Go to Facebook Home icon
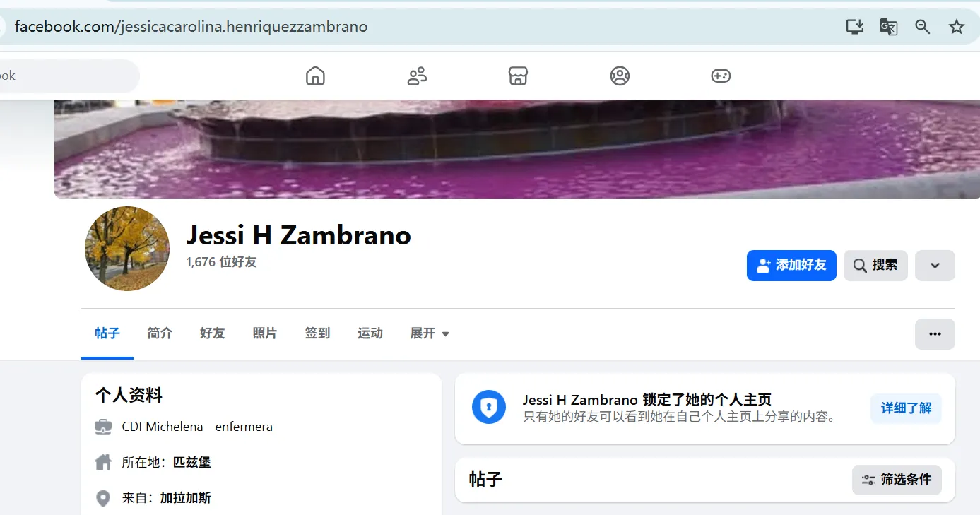 coord(315,76)
